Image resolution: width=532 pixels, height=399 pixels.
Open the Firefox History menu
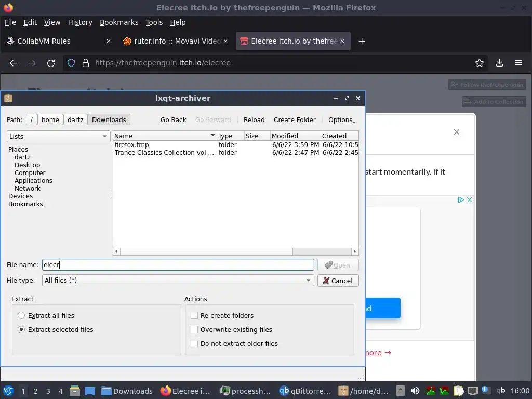pyautogui.click(x=80, y=22)
